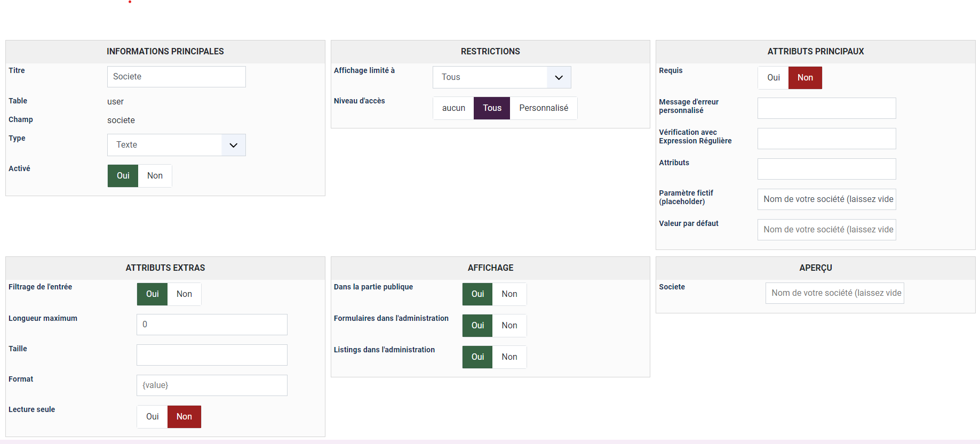Image resolution: width=980 pixels, height=444 pixels.
Task: Click the AFFICHAGE panel heading
Action: tap(490, 268)
